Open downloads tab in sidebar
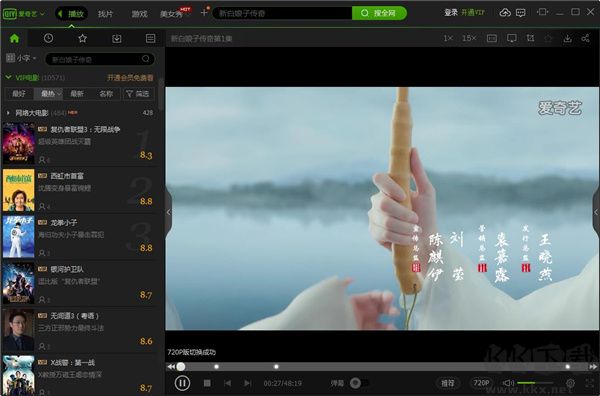 [x=117, y=38]
